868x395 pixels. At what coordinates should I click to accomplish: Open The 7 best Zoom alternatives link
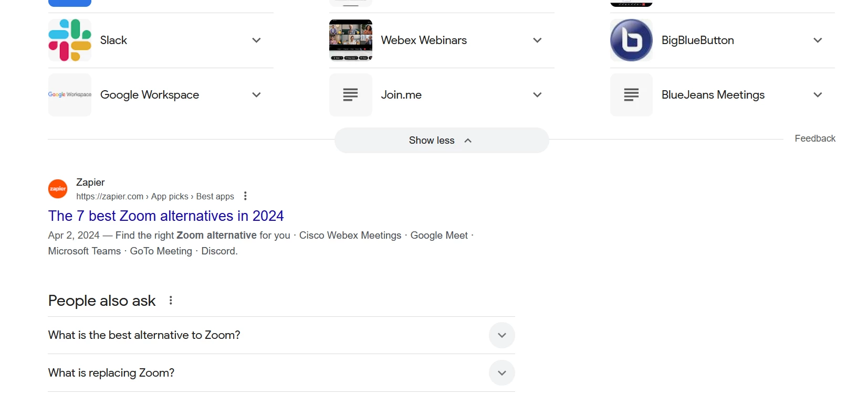tap(166, 216)
